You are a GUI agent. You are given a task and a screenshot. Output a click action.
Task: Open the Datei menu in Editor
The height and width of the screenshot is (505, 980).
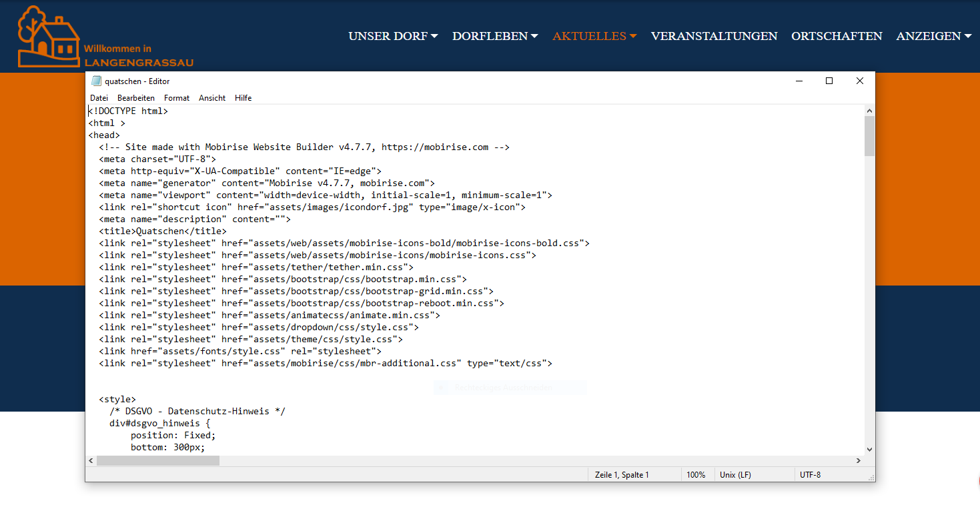(x=99, y=97)
